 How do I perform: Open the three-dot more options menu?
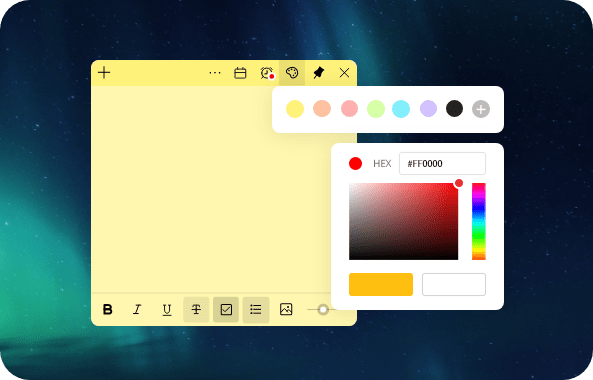[x=215, y=73]
